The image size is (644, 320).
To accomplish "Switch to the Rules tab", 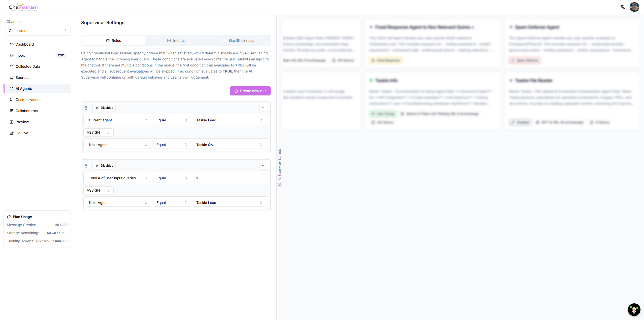I will point(113,41).
